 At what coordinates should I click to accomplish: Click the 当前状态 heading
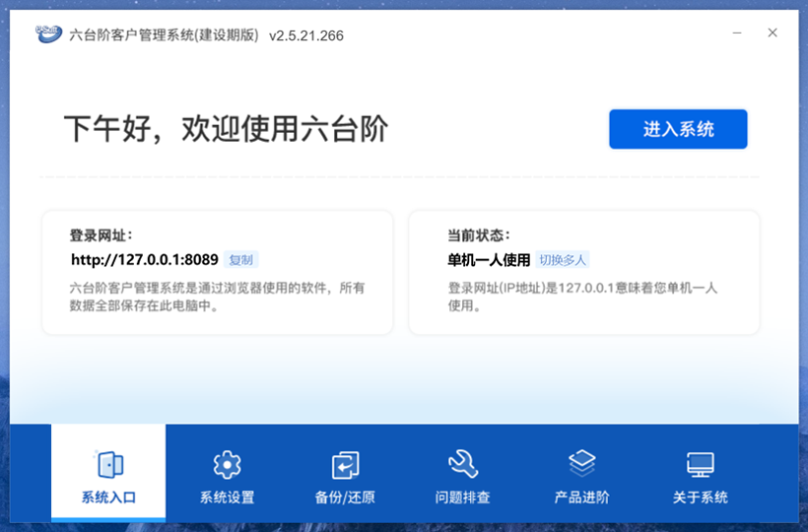click(479, 235)
